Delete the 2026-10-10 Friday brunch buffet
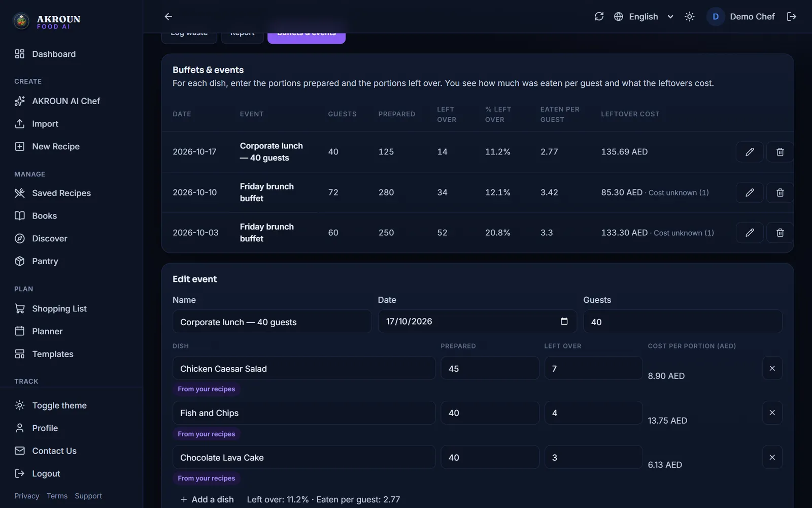Viewport: 812px width, 508px height. click(x=780, y=193)
